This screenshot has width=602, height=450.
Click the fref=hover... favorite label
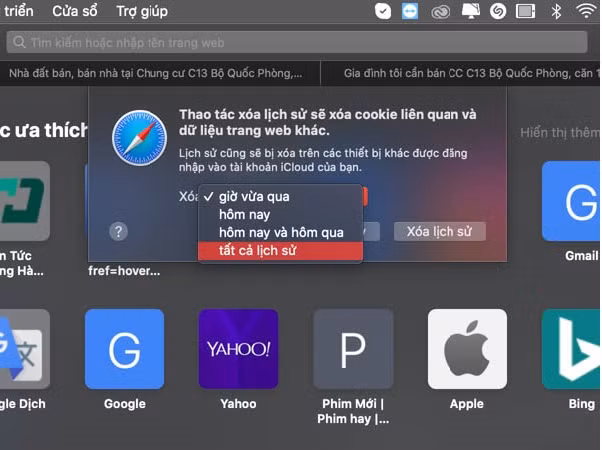(124, 271)
